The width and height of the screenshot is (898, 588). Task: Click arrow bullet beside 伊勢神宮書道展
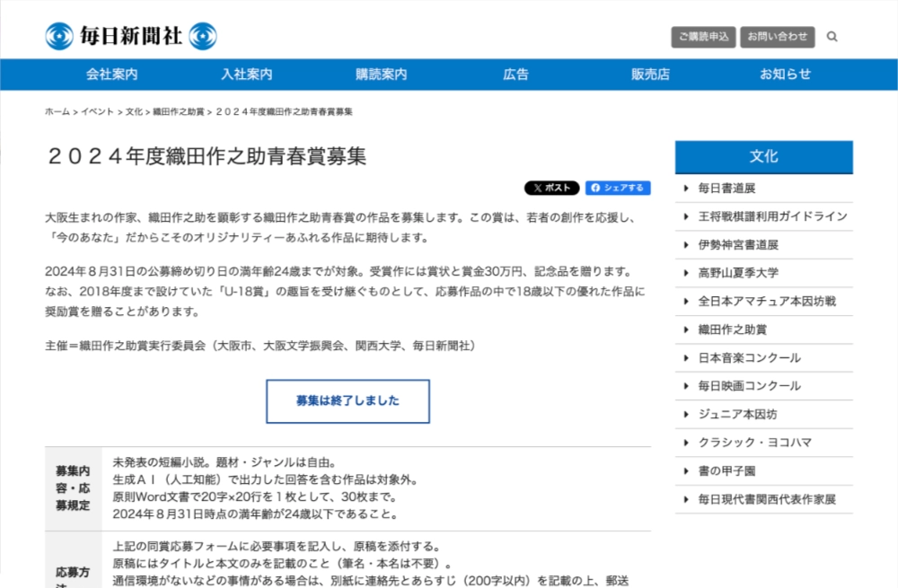pos(686,245)
